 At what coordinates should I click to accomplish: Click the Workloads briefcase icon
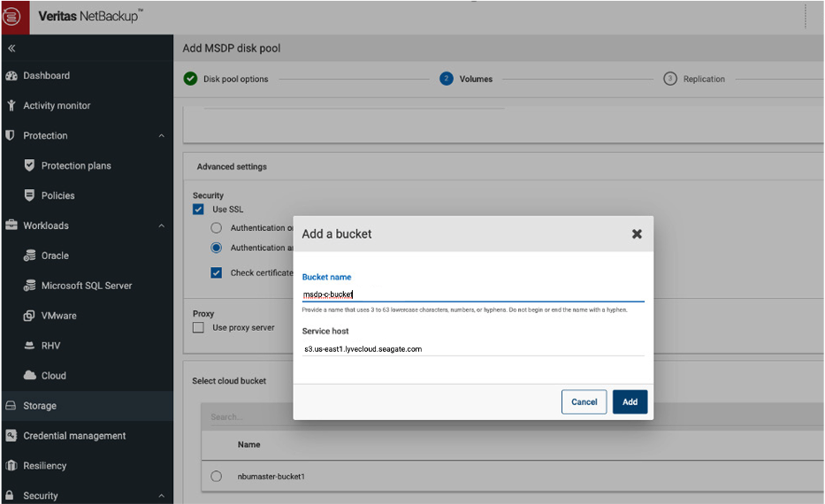[x=11, y=225]
